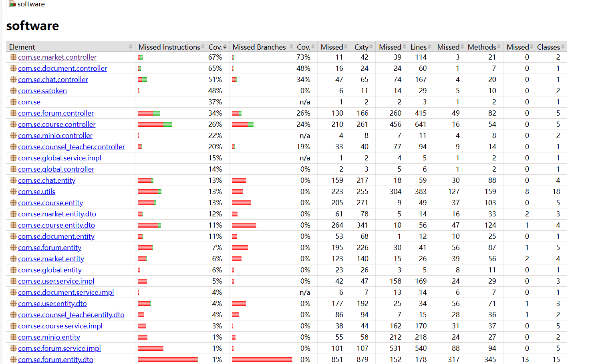
Task: Open com.se.chat.controller package link
Action: click(53, 80)
